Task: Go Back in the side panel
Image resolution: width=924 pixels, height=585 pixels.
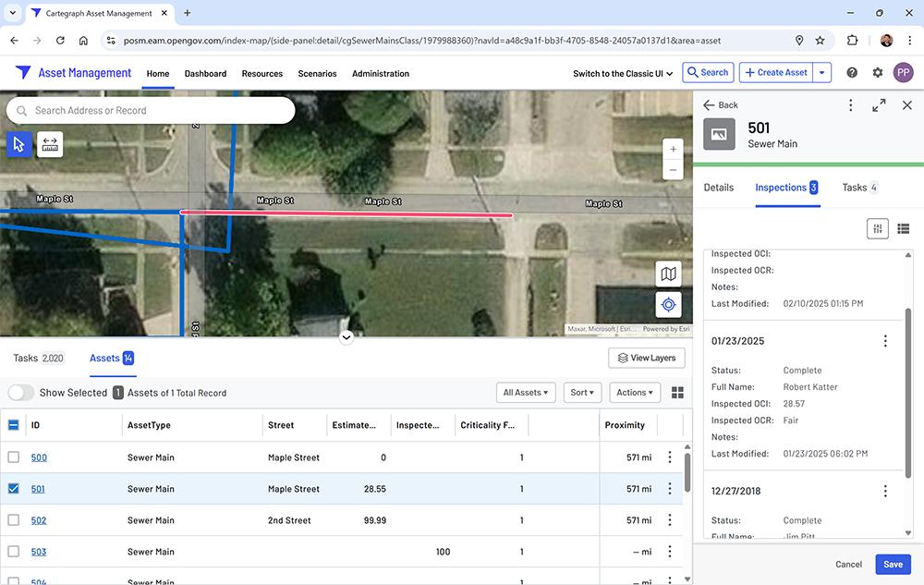Action: [x=721, y=104]
